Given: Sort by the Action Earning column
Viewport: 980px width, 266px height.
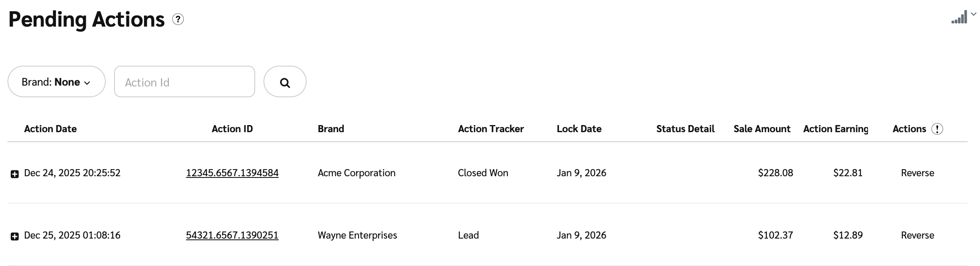Looking at the screenshot, I should [x=835, y=129].
